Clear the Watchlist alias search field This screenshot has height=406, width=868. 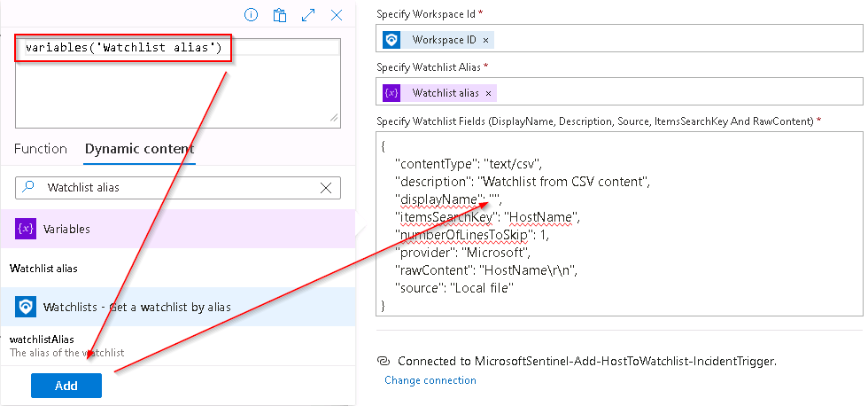[x=326, y=188]
